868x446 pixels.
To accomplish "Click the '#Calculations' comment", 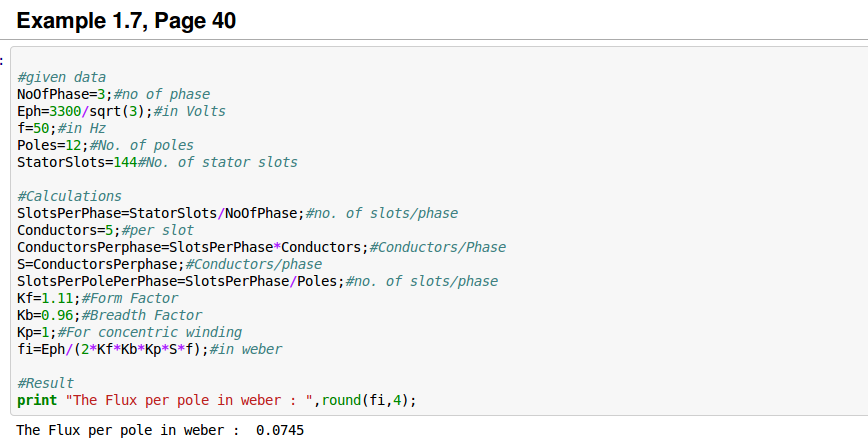I will [69, 196].
